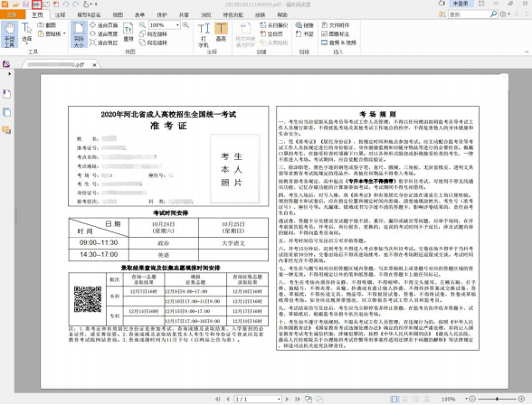Click inside the search (查找) field
532x405 pixels.
click(x=469, y=14)
